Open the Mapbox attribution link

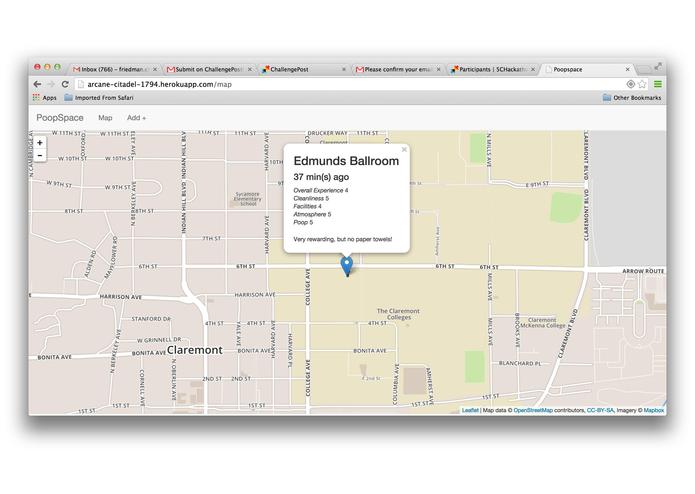point(654,410)
